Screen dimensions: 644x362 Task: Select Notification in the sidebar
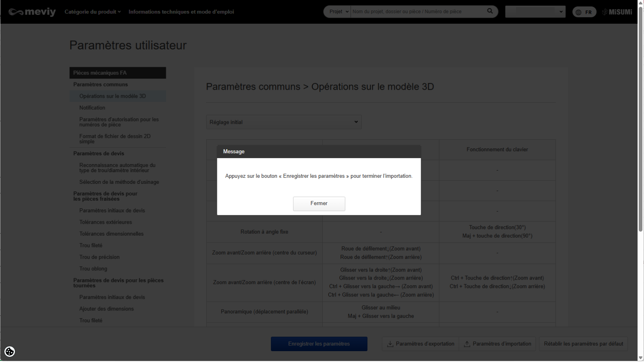[x=92, y=108]
